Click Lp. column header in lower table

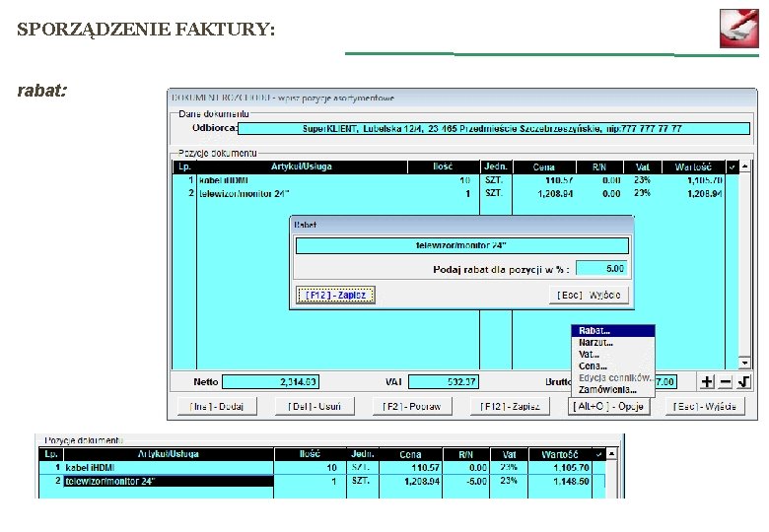pyautogui.click(x=51, y=454)
